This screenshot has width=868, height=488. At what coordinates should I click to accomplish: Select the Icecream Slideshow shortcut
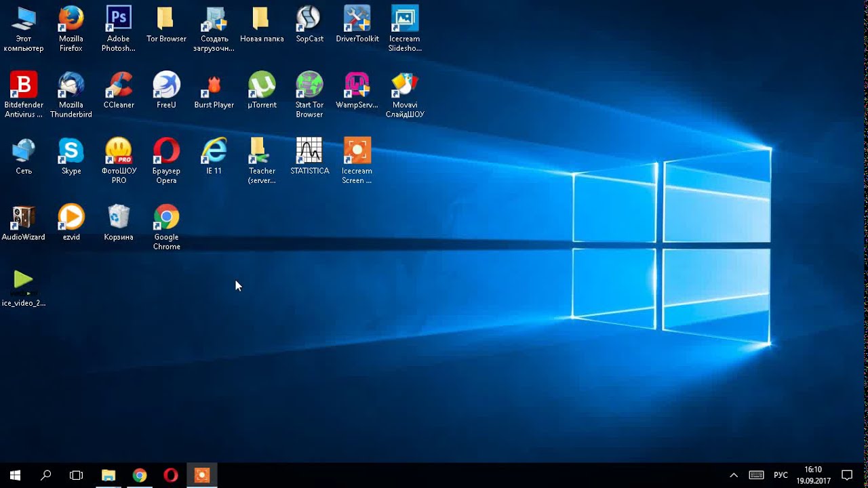[405, 29]
